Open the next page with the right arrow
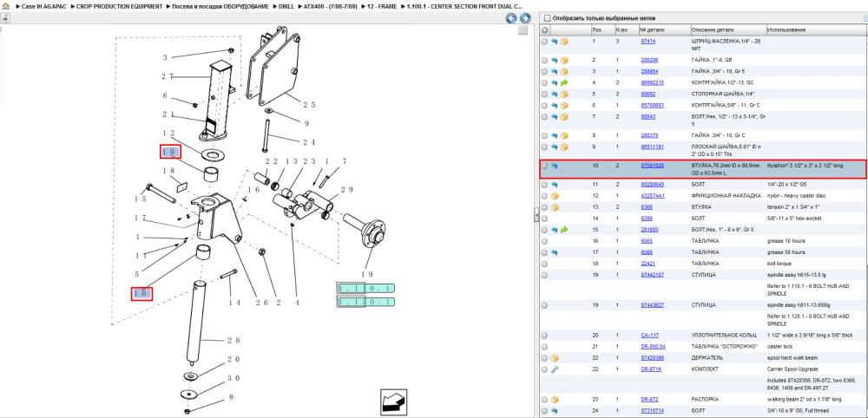The image size is (868, 418). tap(525, 18)
